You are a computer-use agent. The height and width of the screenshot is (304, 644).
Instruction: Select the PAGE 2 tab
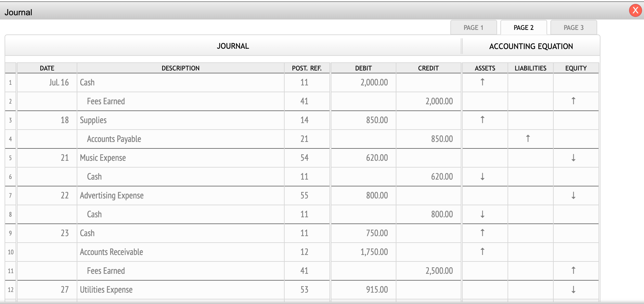pos(523,27)
